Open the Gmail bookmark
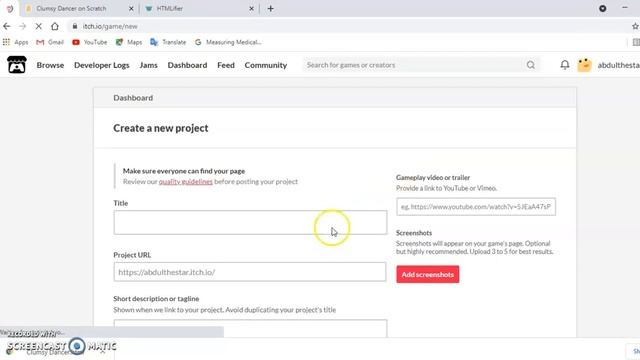Image resolution: width=640 pixels, height=360 pixels. click(x=50, y=42)
